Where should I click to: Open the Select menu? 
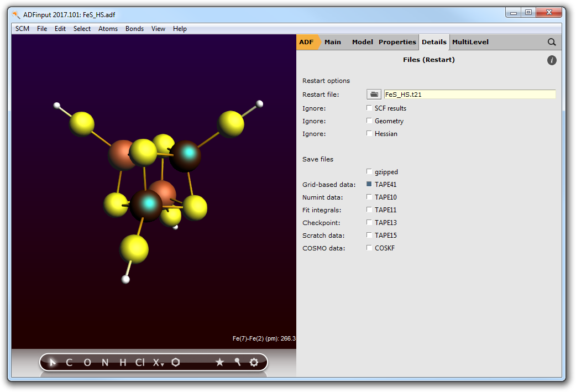tap(82, 29)
